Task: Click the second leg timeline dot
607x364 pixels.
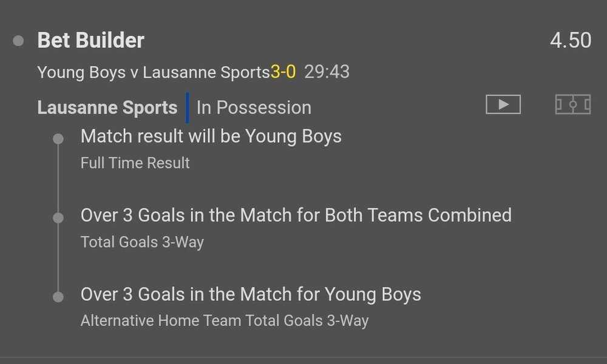Action: pyautogui.click(x=58, y=218)
